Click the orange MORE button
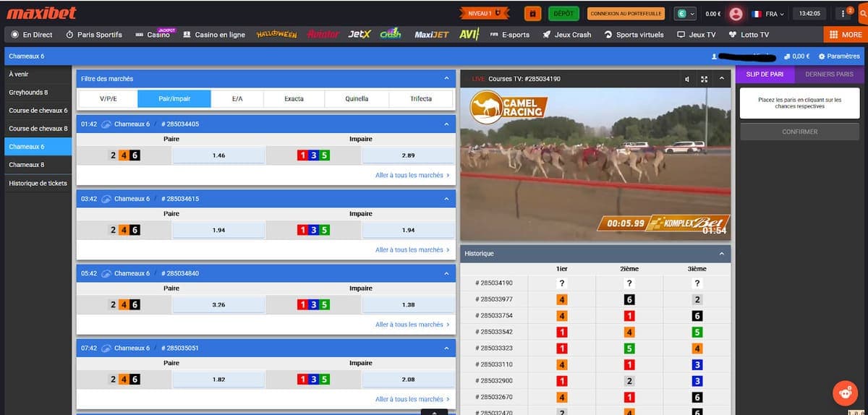This screenshot has height=415, width=868. click(x=845, y=35)
